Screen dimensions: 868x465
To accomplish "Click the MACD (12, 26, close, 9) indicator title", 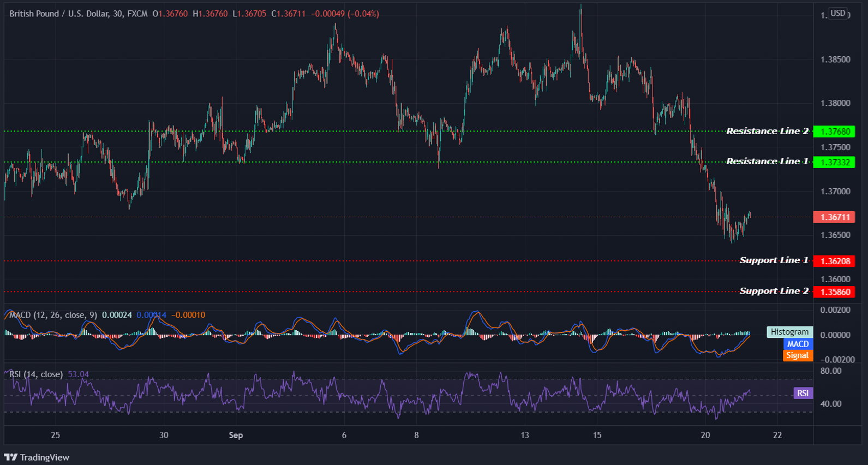I will [x=53, y=315].
